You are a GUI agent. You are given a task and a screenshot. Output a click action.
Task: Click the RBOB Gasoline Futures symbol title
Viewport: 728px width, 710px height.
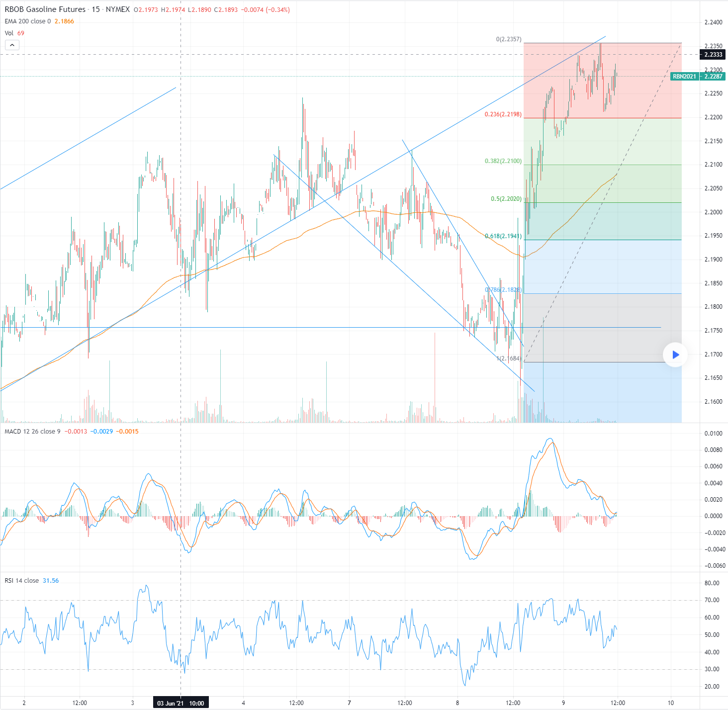pos(45,9)
